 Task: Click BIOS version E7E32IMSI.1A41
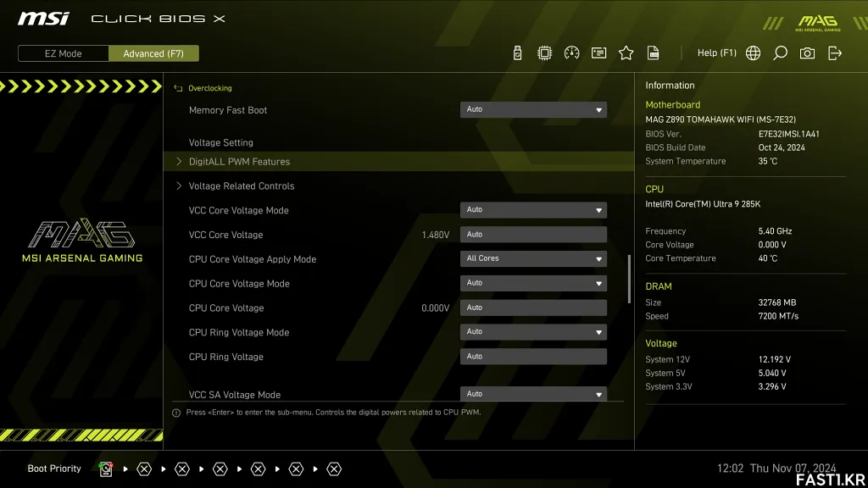point(788,134)
